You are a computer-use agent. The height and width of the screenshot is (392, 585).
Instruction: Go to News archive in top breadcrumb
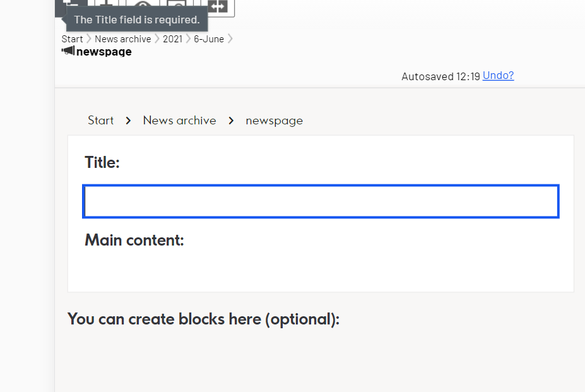pyautogui.click(x=123, y=39)
